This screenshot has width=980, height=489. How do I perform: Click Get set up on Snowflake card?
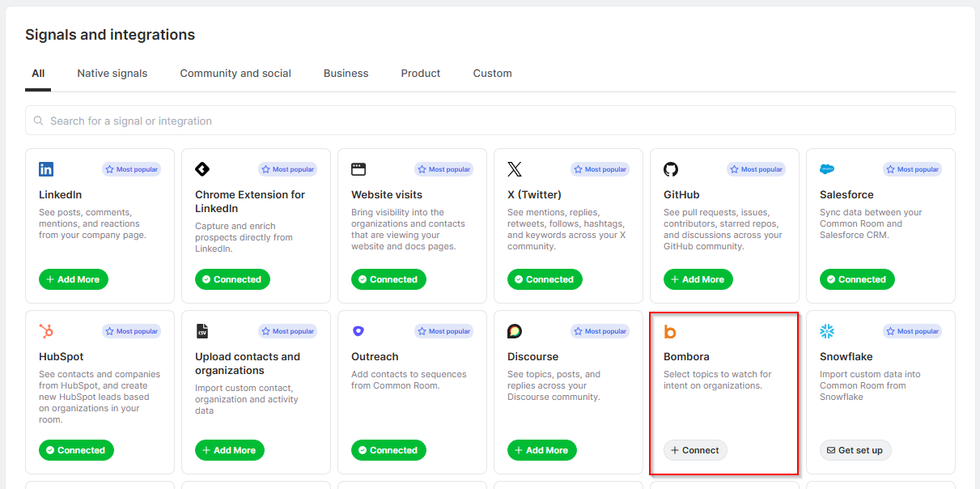click(856, 450)
